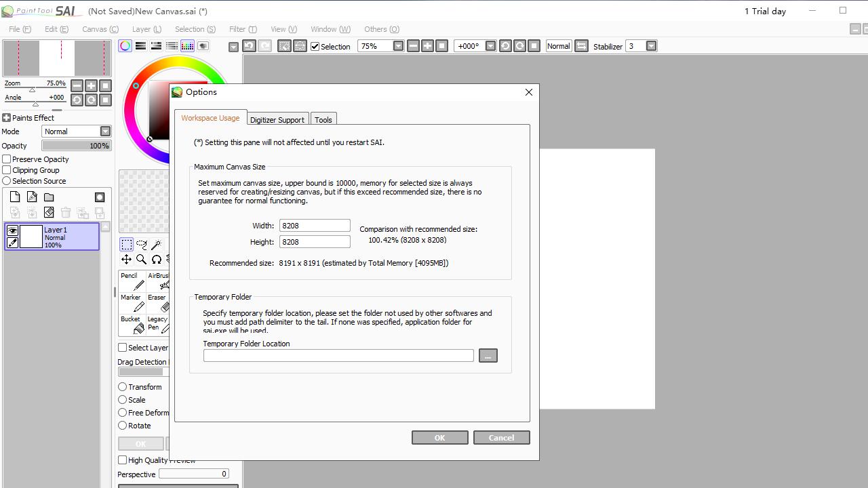Screen dimensions: 868x488
Task: Select the Pencil tool
Action: 131,279
